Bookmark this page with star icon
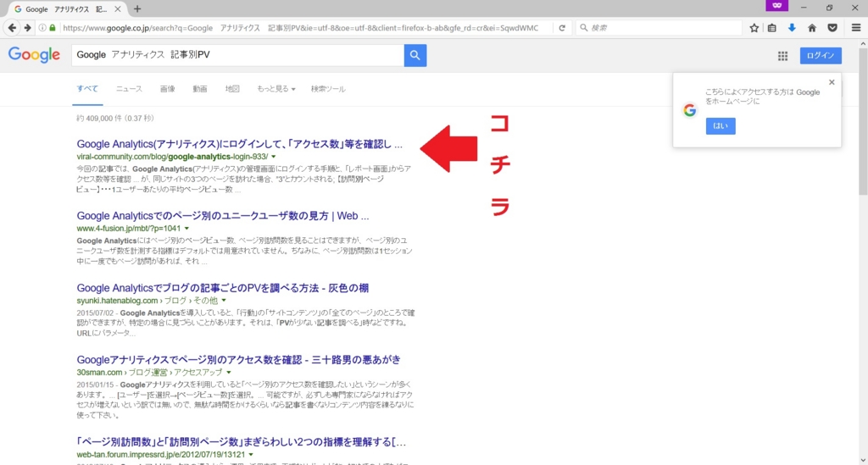Viewport: 868px width, 465px height. tap(754, 28)
